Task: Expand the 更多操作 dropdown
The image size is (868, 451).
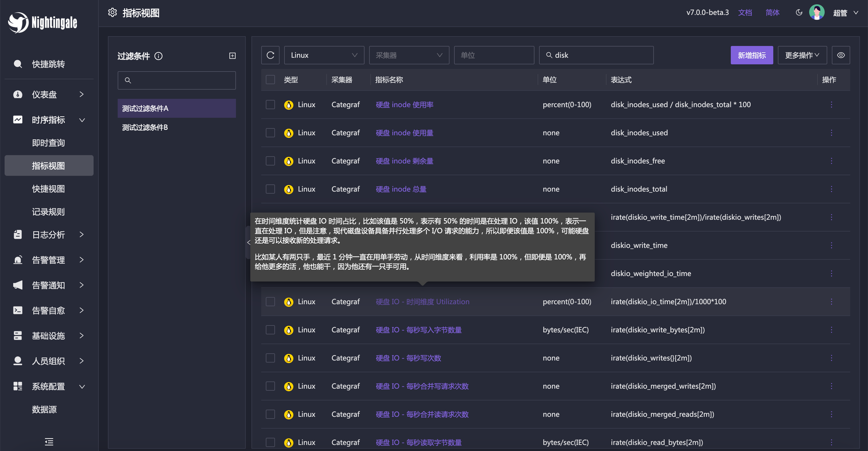Action: click(802, 55)
